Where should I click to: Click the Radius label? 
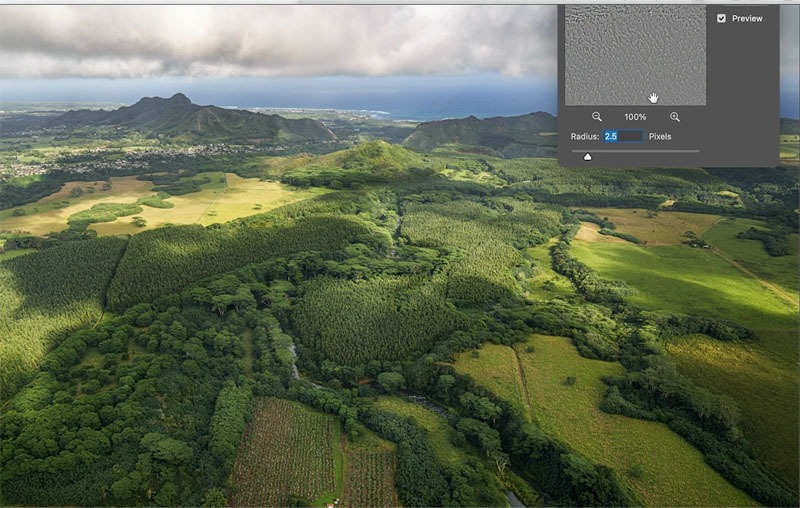[585, 136]
